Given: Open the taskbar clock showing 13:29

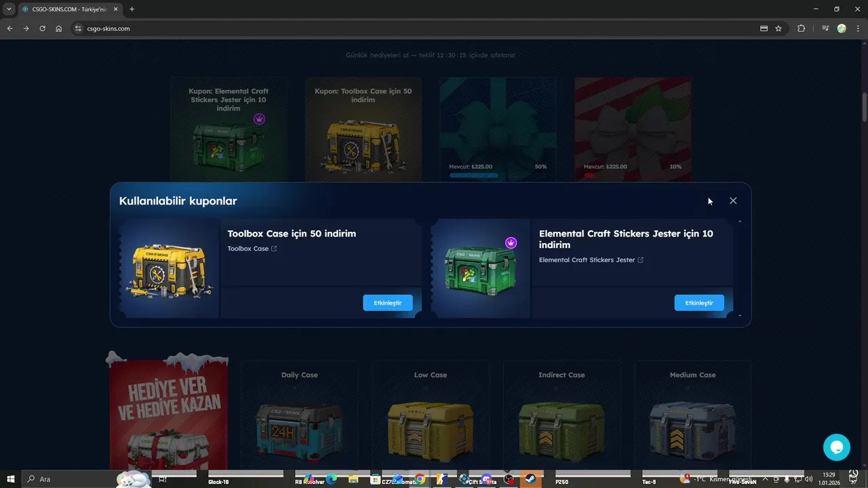Looking at the screenshot, I should [829, 479].
